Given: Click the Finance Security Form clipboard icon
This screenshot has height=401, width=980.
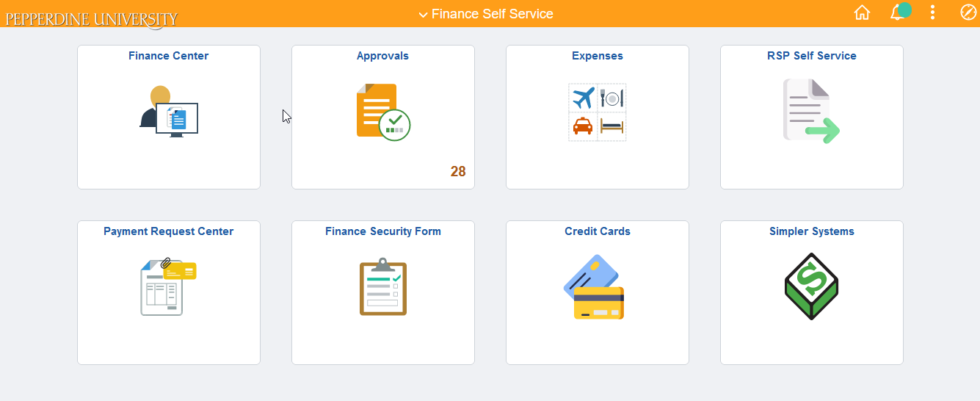Looking at the screenshot, I should pos(382,287).
